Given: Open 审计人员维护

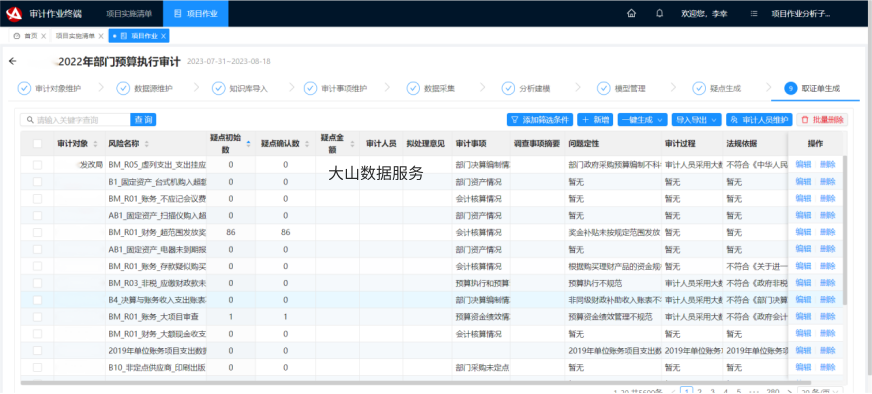Looking at the screenshot, I should 759,120.
